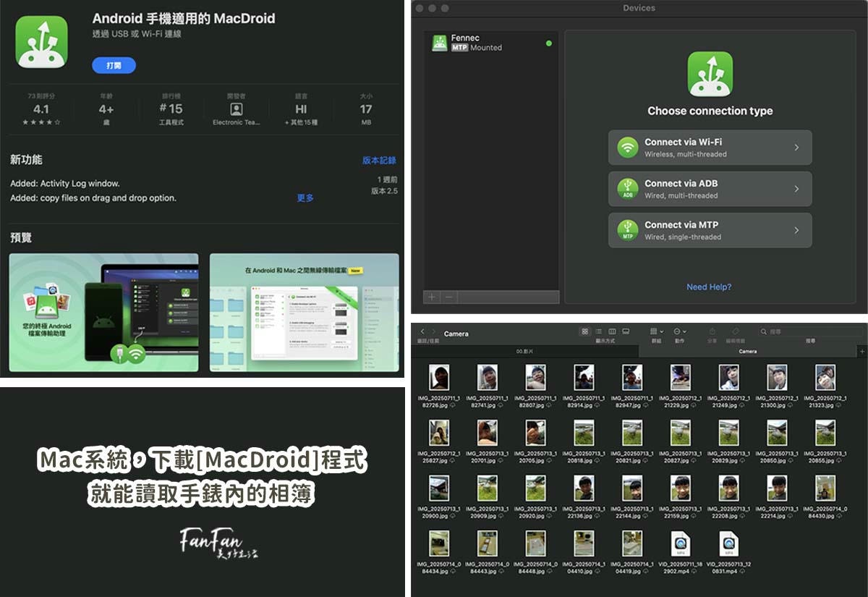Select thumbnail IMG_20250713_122214.jpg
868x597 pixels.
[777, 488]
